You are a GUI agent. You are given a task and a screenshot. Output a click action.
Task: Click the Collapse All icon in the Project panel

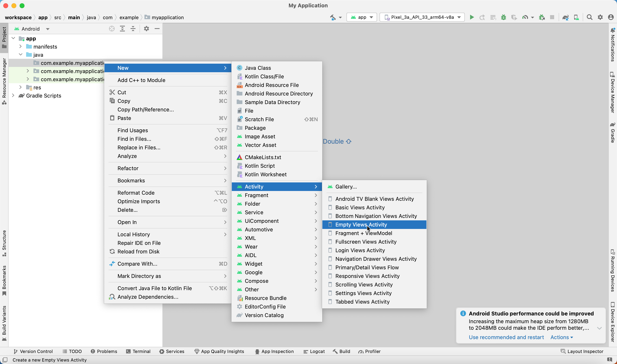coord(133,29)
